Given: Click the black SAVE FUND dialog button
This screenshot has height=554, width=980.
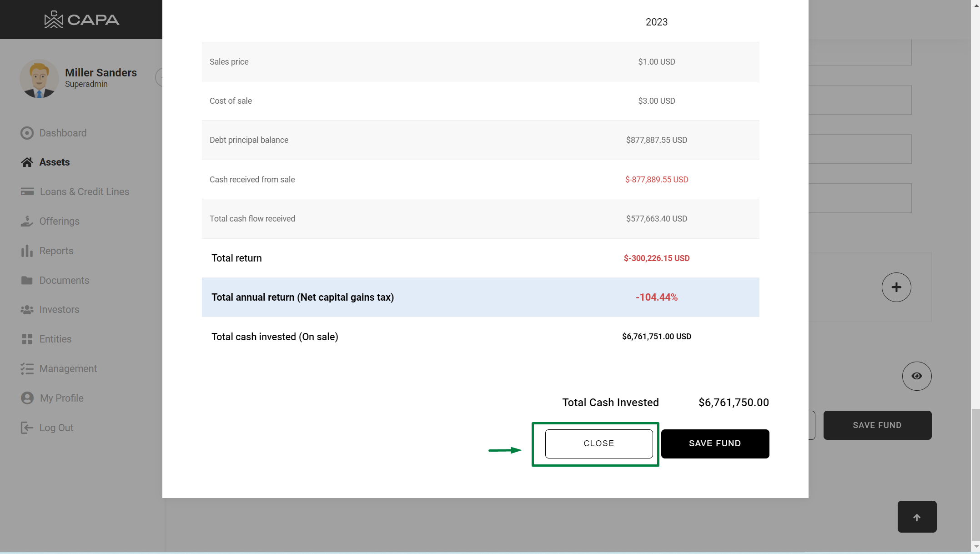Looking at the screenshot, I should (714, 443).
